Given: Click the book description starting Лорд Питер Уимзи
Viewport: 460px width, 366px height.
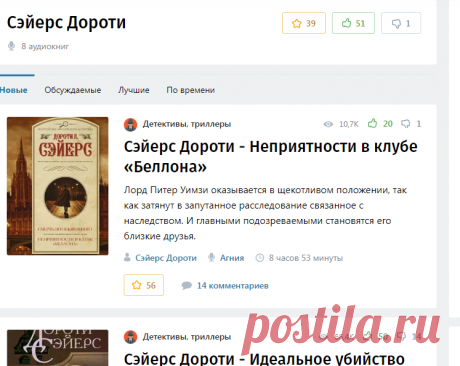Looking at the screenshot, I should (x=265, y=213).
